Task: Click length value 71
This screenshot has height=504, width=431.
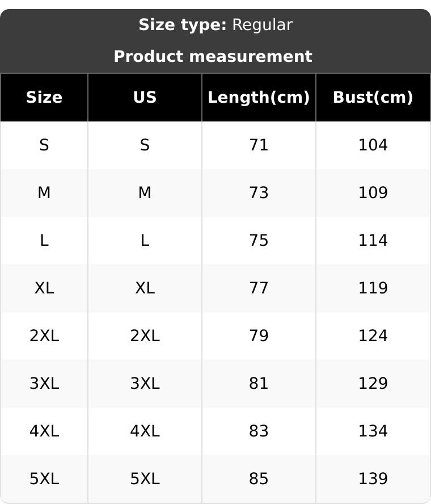Action: click(259, 145)
